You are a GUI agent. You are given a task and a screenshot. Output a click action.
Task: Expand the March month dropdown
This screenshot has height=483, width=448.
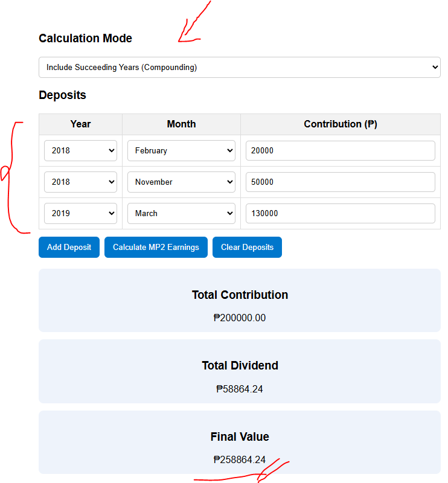pos(181,213)
